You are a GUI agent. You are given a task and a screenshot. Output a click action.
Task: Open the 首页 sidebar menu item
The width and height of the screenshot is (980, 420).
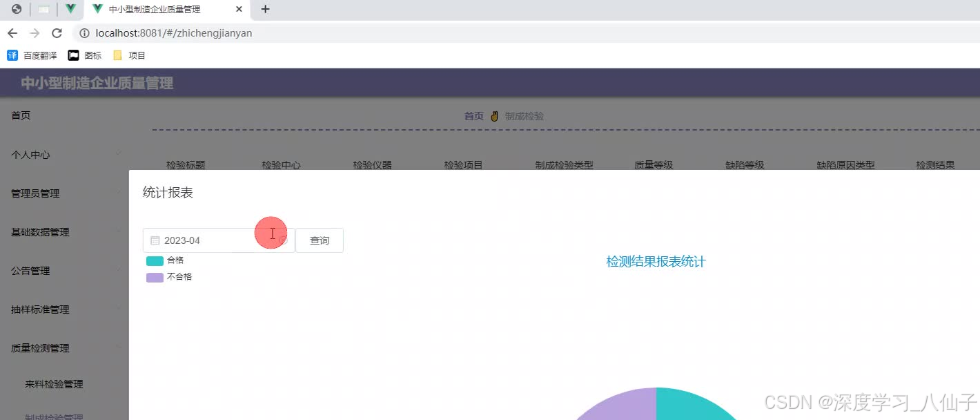pyautogui.click(x=20, y=115)
